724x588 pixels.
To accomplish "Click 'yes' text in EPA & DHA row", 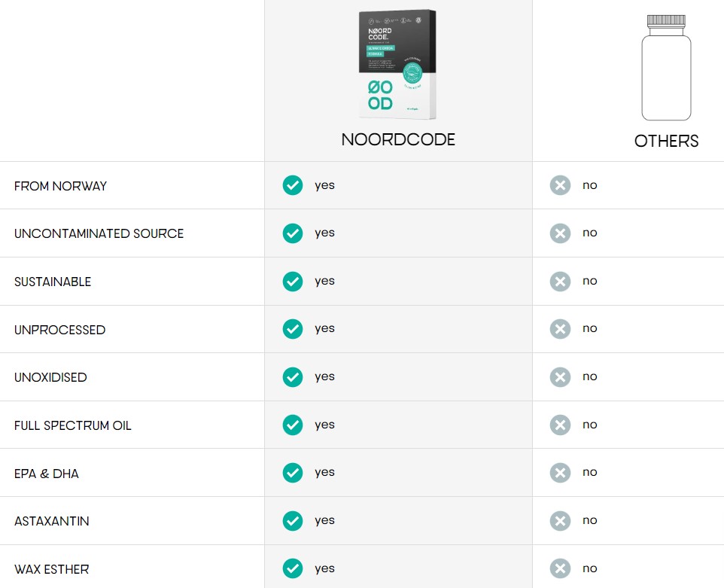I will [324, 473].
